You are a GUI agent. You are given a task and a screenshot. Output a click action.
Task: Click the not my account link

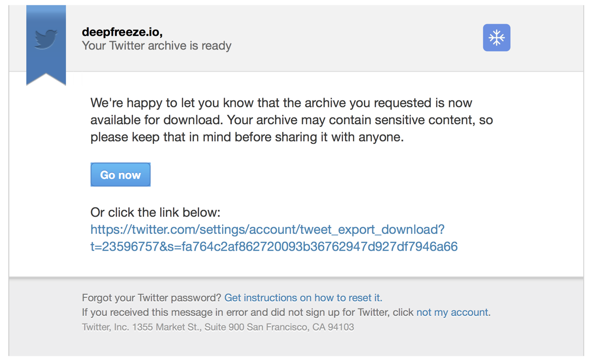click(x=452, y=313)
